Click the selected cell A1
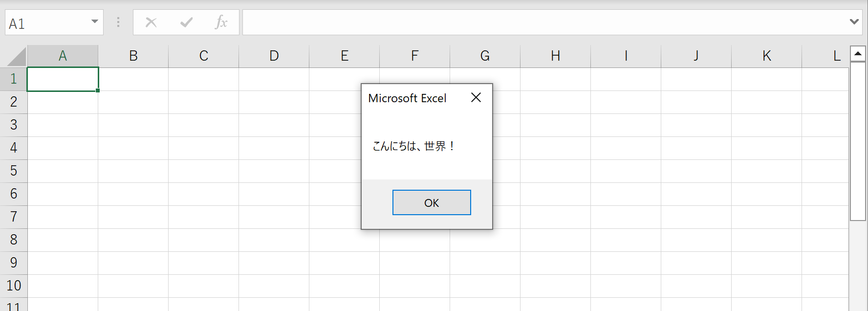This screenshot has height=311, width=868. (63, 79)
